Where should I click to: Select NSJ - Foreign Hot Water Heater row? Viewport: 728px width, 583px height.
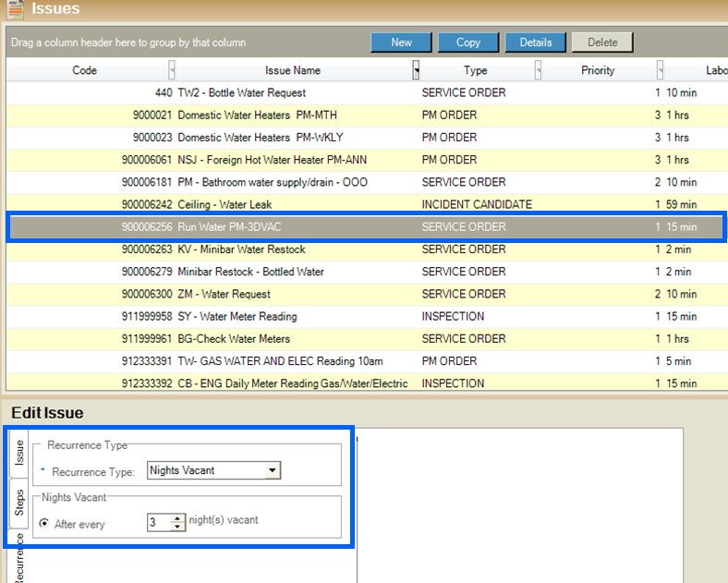tap(367, 160)
